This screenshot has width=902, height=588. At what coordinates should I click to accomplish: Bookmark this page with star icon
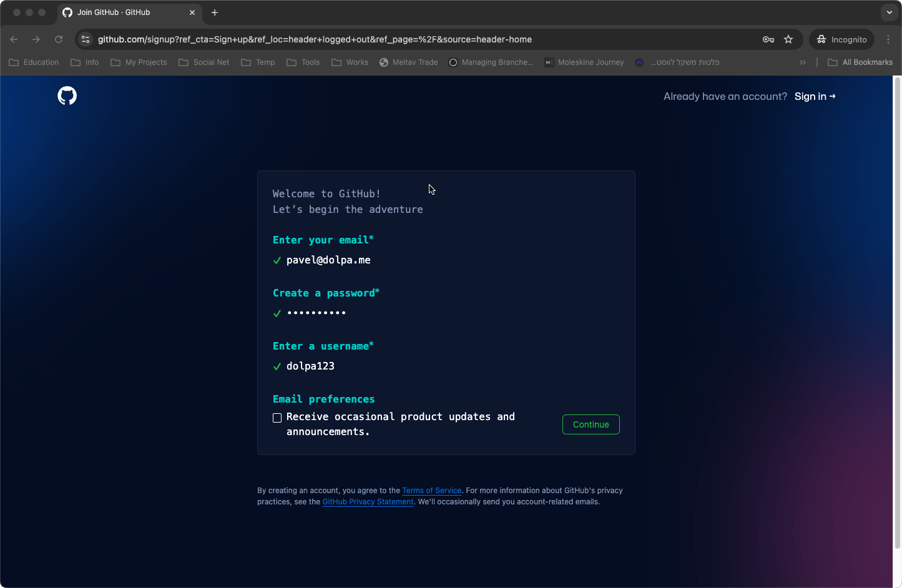788,39
